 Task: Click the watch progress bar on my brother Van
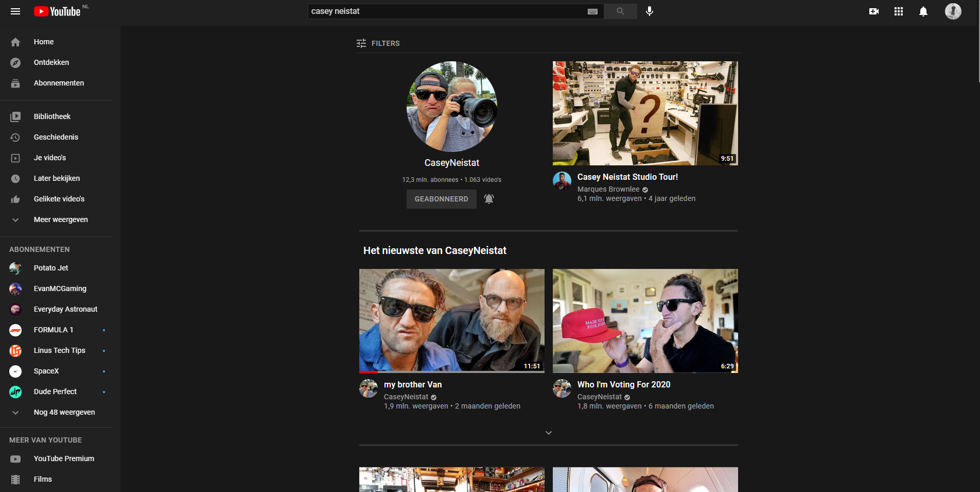[x=452, y=371]
